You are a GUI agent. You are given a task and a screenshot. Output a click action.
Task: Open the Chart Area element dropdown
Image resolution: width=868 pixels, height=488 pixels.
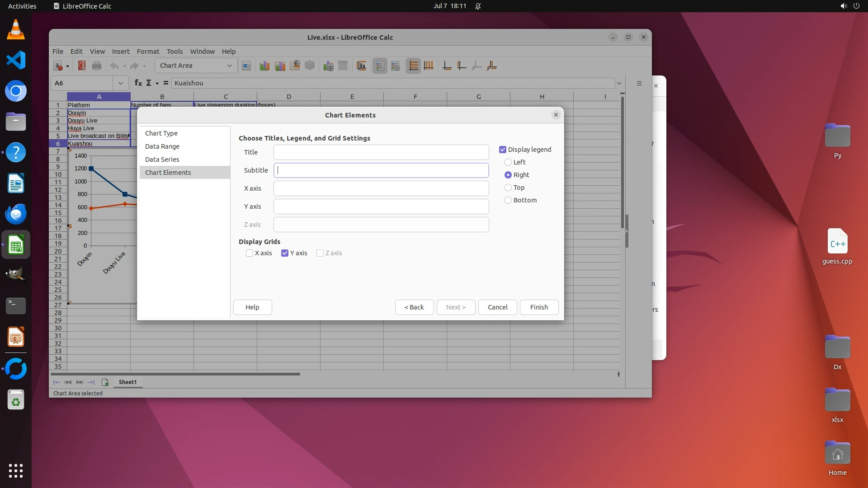click(229, 66)
